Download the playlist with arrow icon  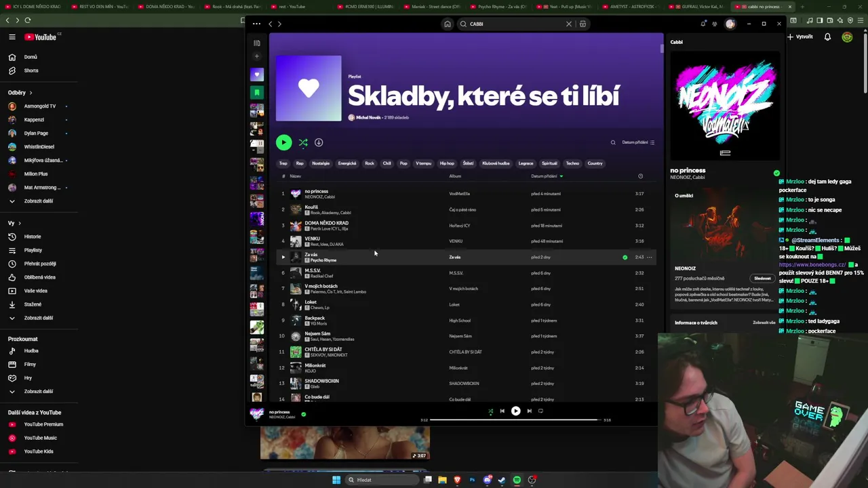pyautogui.click(x=319, y=142)
